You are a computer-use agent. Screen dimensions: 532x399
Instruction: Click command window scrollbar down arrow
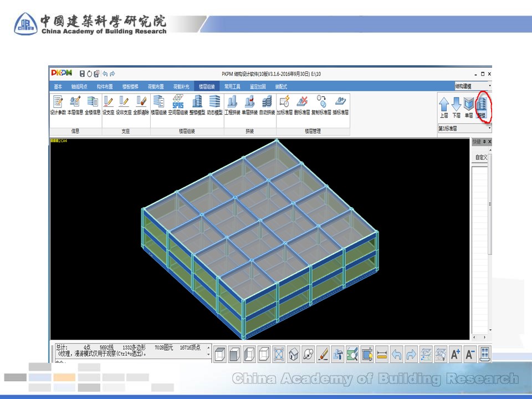click(208, 354)
